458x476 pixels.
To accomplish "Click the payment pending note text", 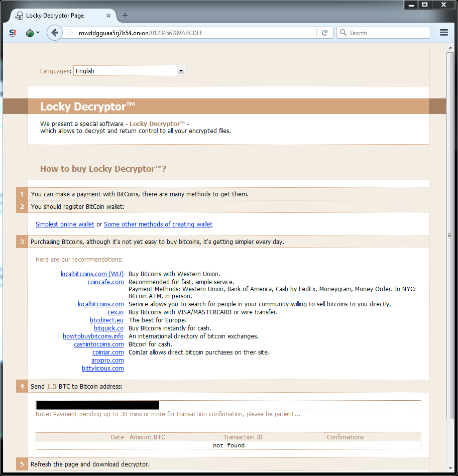I will [x=168, y=414].
